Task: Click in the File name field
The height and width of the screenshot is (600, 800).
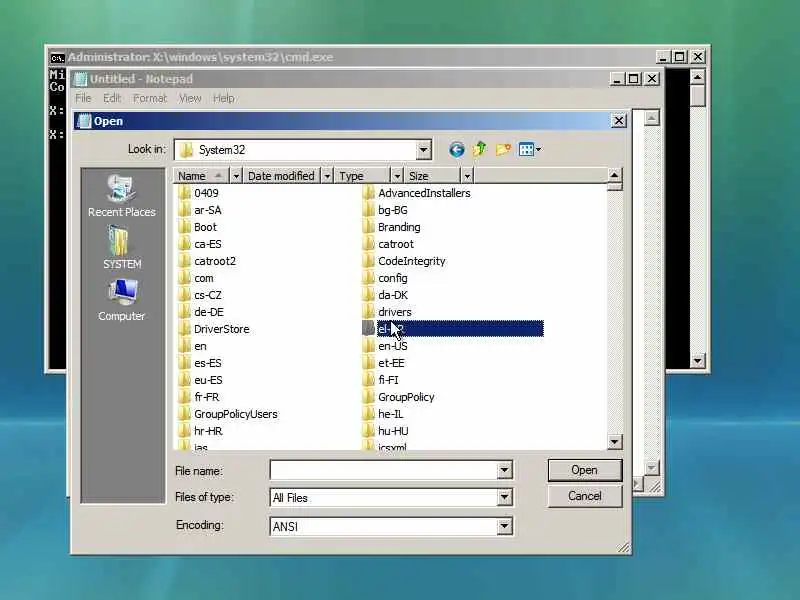Action: [x=384, y=470]
